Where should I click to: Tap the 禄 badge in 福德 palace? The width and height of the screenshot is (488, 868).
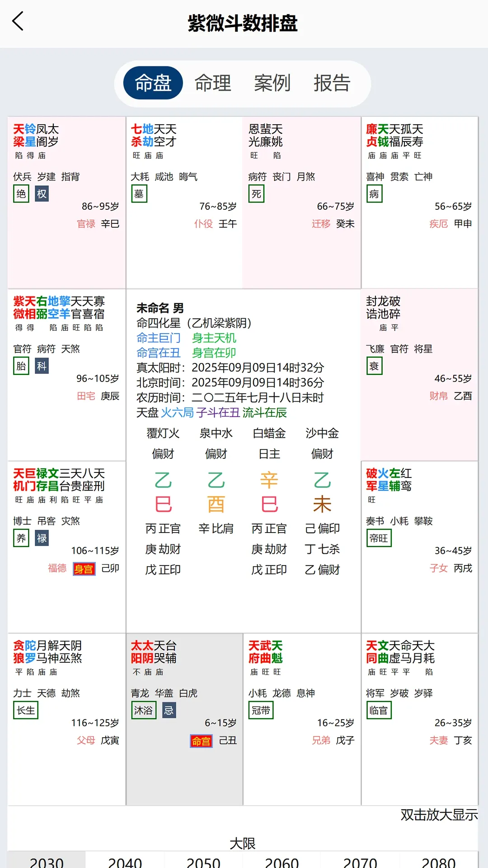[x=42, y=538]
